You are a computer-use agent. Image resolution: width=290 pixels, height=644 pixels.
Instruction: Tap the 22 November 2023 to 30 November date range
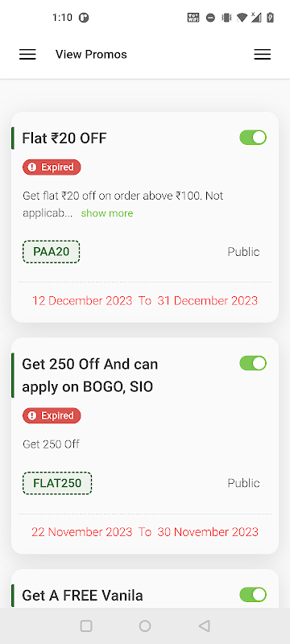145,532
